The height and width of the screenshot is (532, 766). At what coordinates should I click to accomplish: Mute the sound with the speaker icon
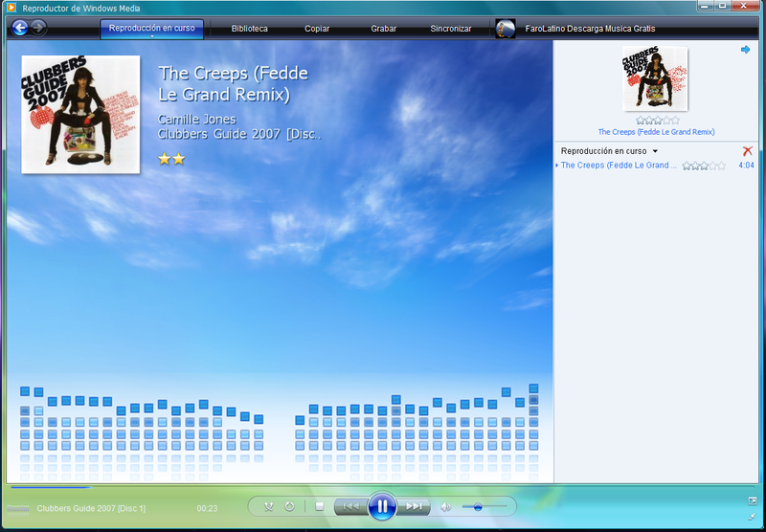click(445, 507)
